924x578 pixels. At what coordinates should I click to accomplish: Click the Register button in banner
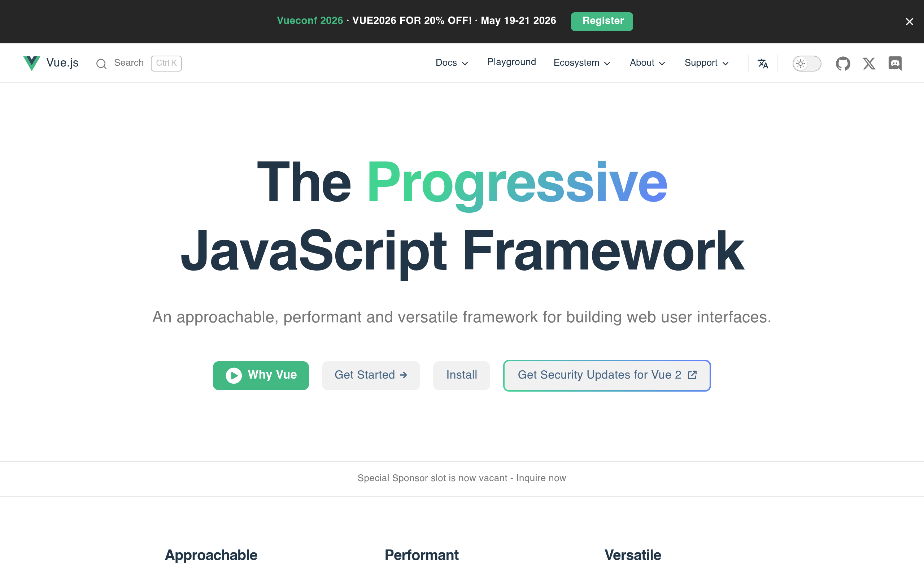(x=602, y=21)
